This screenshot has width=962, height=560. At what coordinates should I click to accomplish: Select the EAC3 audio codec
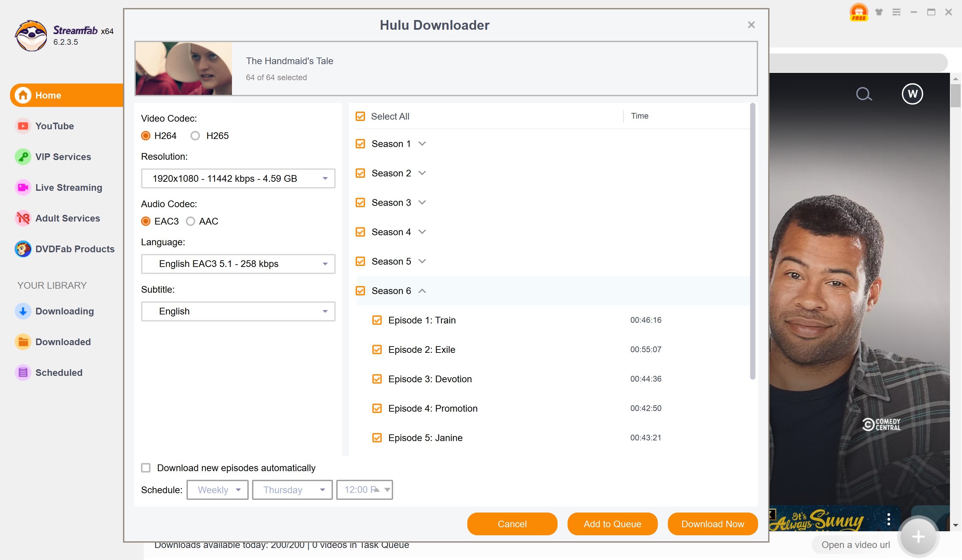click(x=146, y=221)
